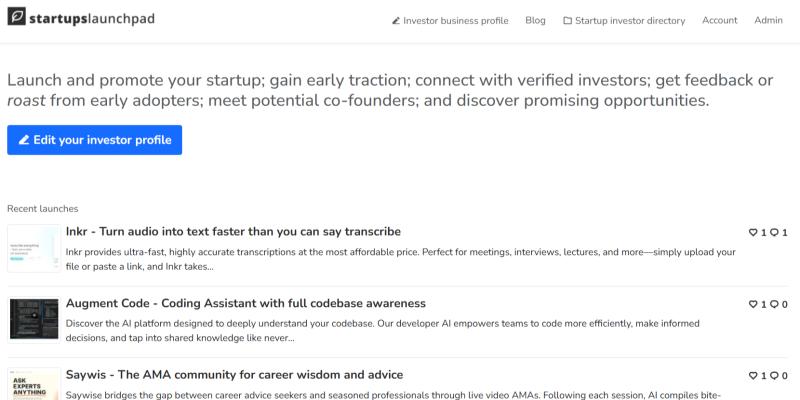800x400 pixels.
Task: Go to the Admin section
Action: 768,20
